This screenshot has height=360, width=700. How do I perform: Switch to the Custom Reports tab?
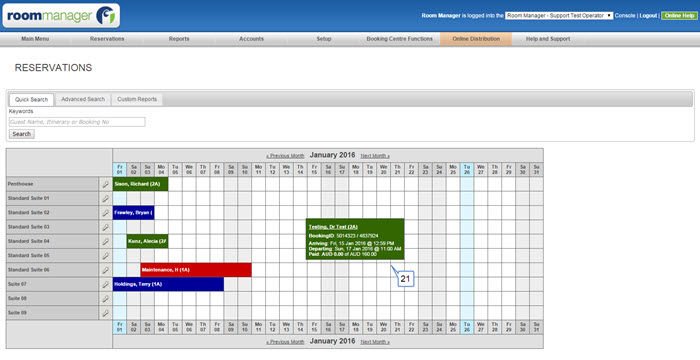[x=137, y=99]
